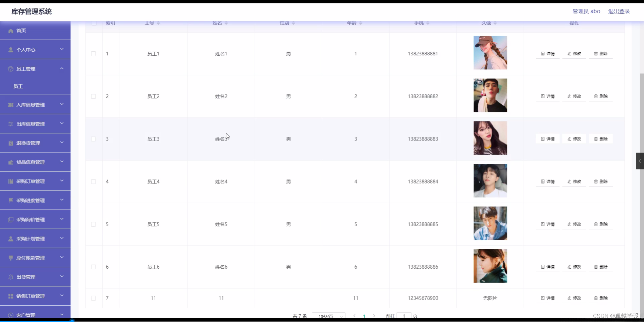Open 采购计划管理 using its icon

[x=10, y=238]
